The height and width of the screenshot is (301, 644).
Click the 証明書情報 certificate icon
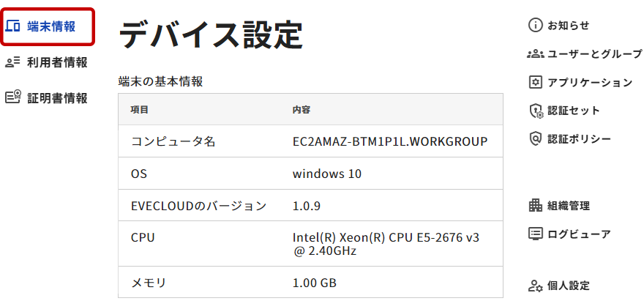(12, 97)
